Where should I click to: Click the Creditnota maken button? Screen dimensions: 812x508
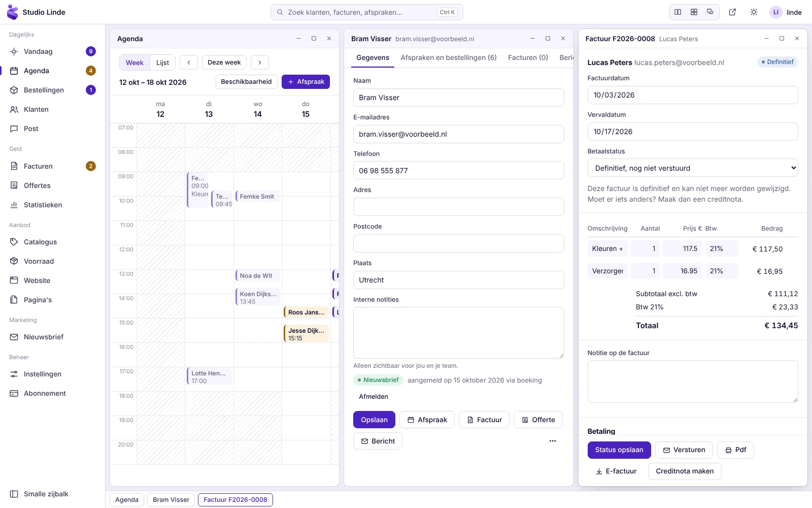[x=685, y=471]
